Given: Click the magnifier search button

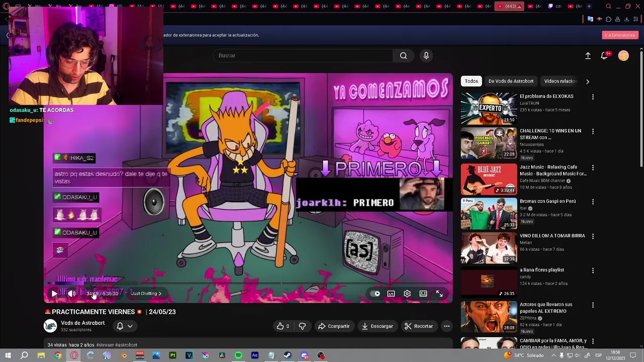Looking at the screenshot, I should tap(403, 55).
